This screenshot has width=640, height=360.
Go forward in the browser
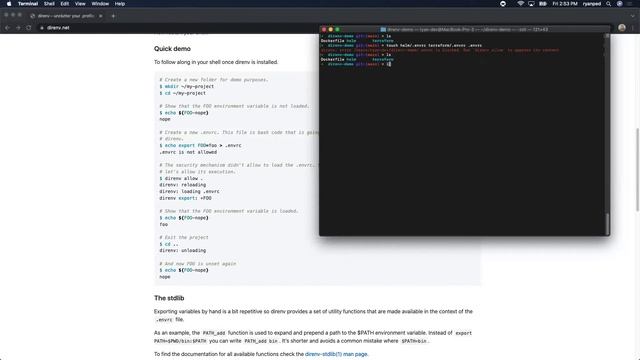(x=18, y=28)
